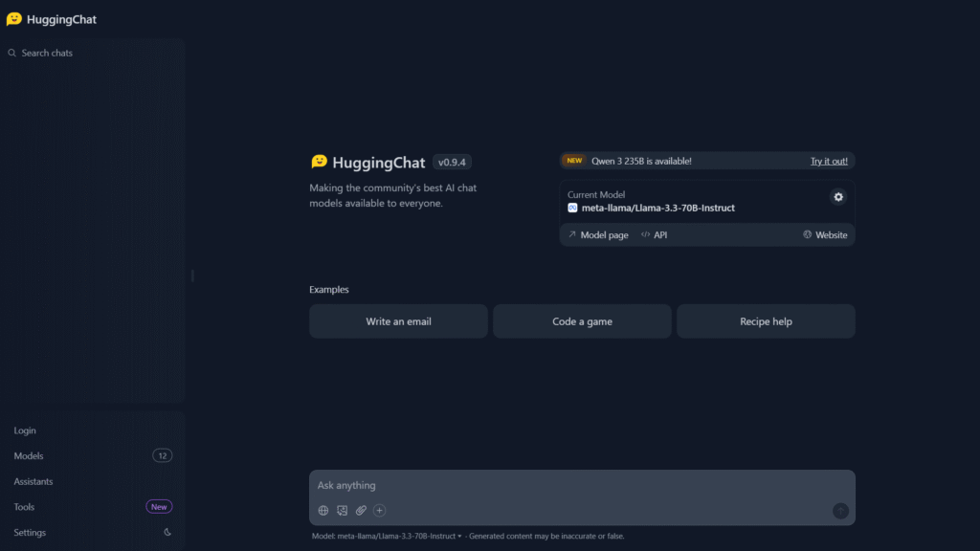This screenshot has width=980, height=551.
Task: Open more tools with the plus icon
Action: tap(379, 511)
